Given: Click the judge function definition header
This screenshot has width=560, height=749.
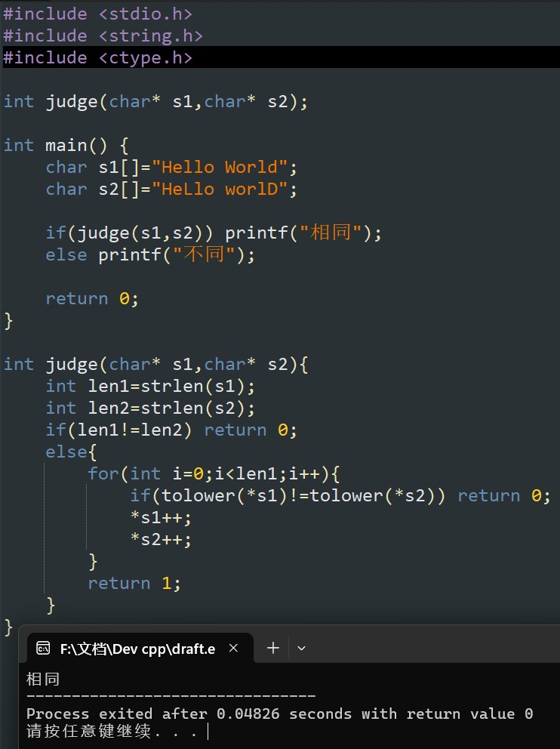Looking at the screenshot, I should coord(155,365).
